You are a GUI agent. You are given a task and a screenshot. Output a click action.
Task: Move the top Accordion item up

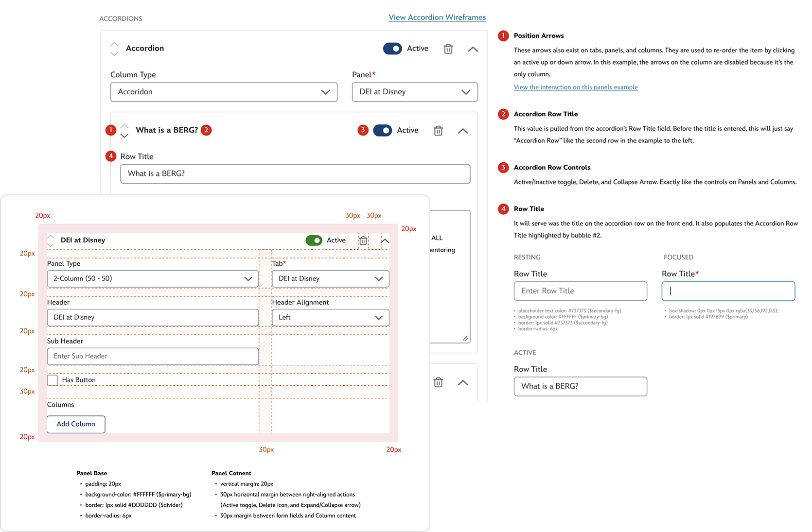click(114, 44)
